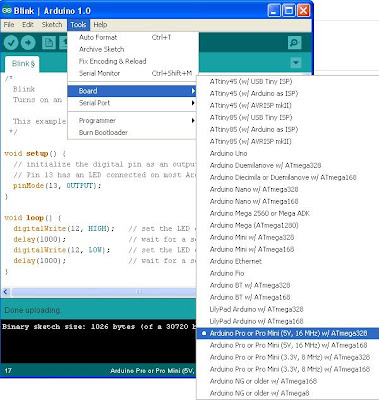Select Arduino Nano w/ ATmega328

[x=288, y=190]
